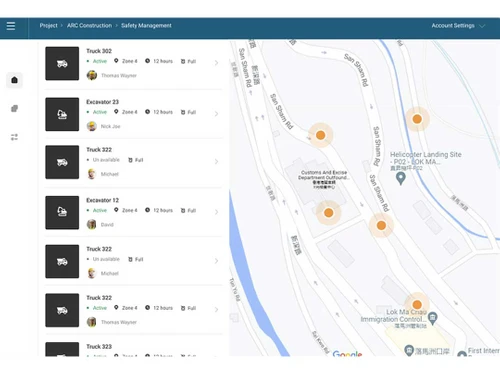Screen dimensions: 500x375
Task: Open Excavator 12 title
Action: tap(102, 200)
